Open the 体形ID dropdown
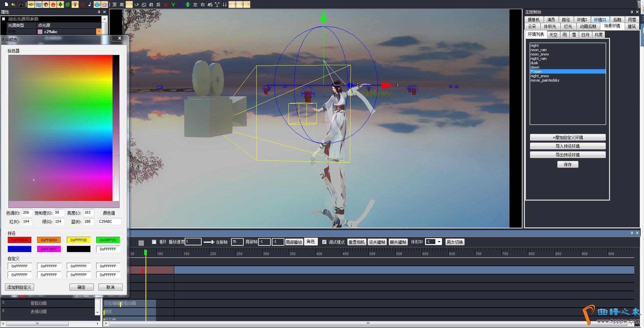The width and height of the screenshot is (644, 328). [439, 242]
